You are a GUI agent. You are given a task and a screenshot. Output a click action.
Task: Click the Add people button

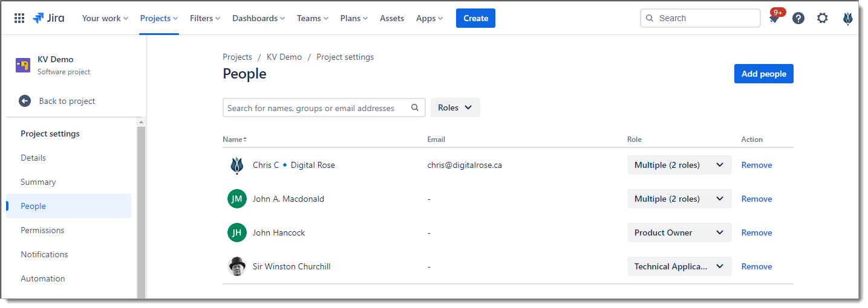(763, 74)
